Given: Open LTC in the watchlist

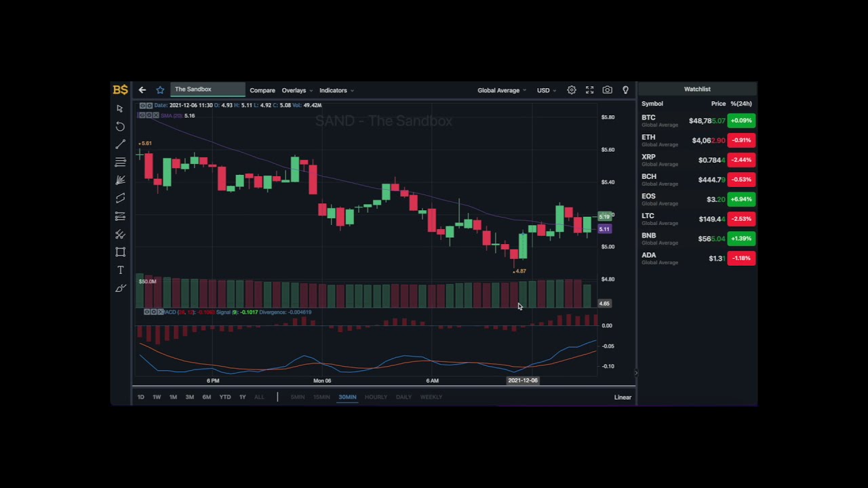Looking at the screenshot, I should [x=698, y=219].
